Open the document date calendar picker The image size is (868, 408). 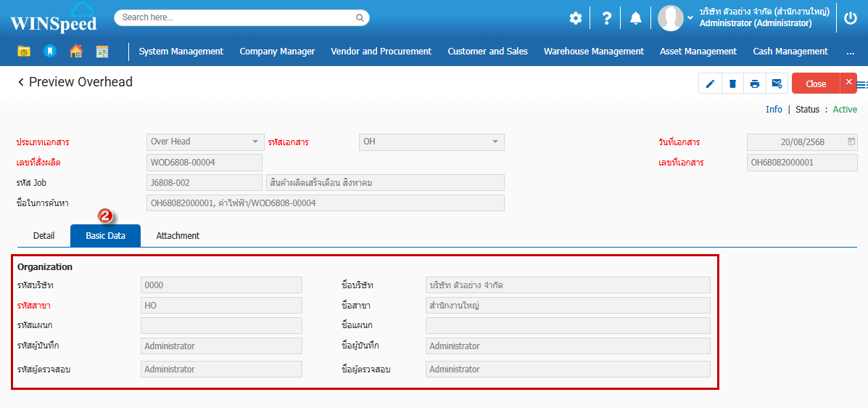[851, 142]
